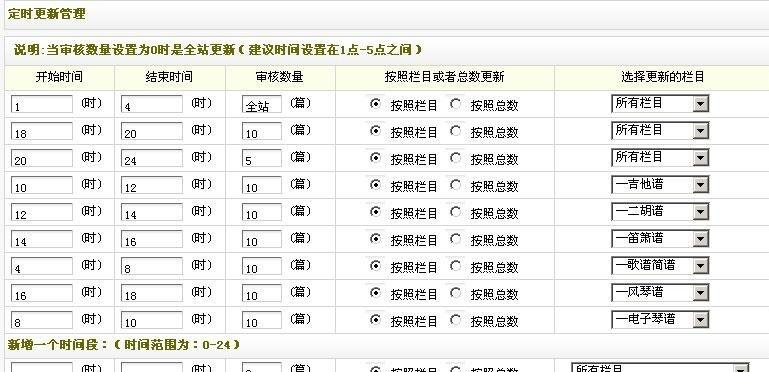Select 按照总数 radio in row starting at 1
The image size is (769, 386).
(456, 103)
